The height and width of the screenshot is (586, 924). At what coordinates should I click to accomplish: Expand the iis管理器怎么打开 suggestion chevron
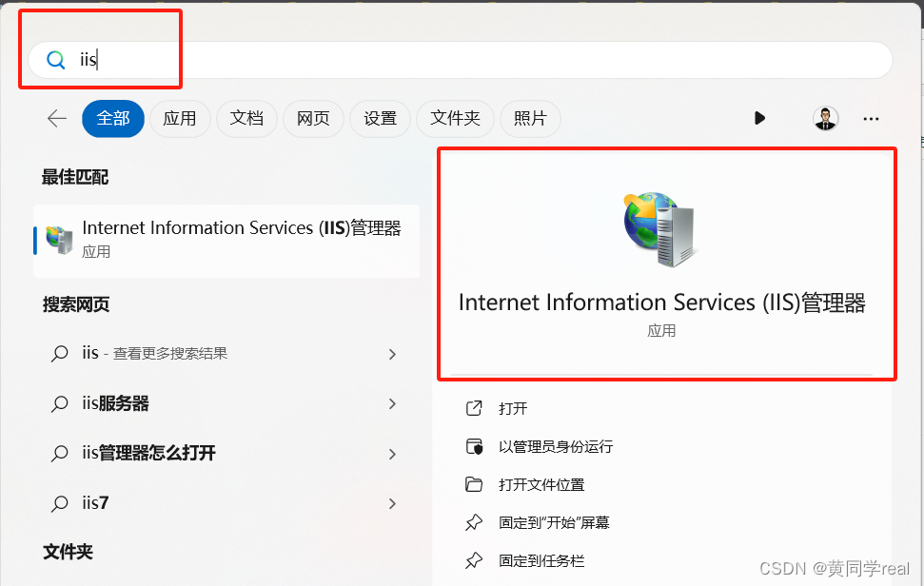coord(391,454)
